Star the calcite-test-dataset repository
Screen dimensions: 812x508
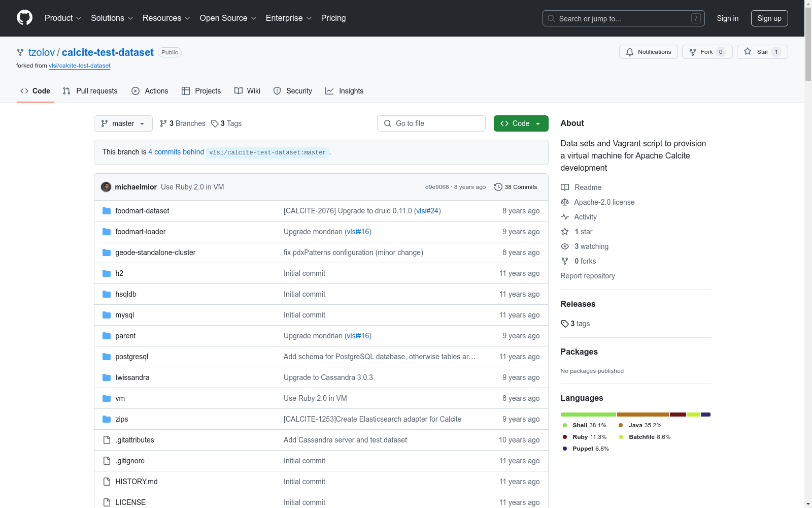pos(762,52)
